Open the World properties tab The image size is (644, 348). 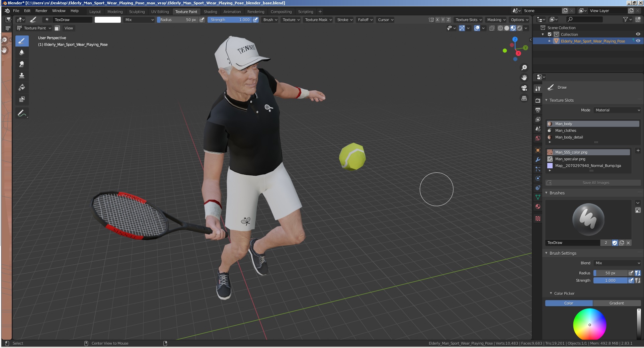pyautogui.click(x=538, y=138)
